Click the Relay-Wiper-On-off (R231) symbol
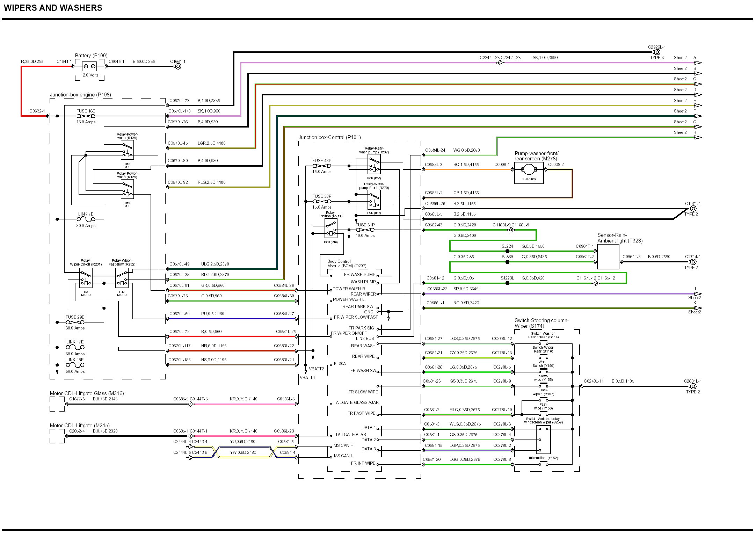 click(x=86, y=278)
